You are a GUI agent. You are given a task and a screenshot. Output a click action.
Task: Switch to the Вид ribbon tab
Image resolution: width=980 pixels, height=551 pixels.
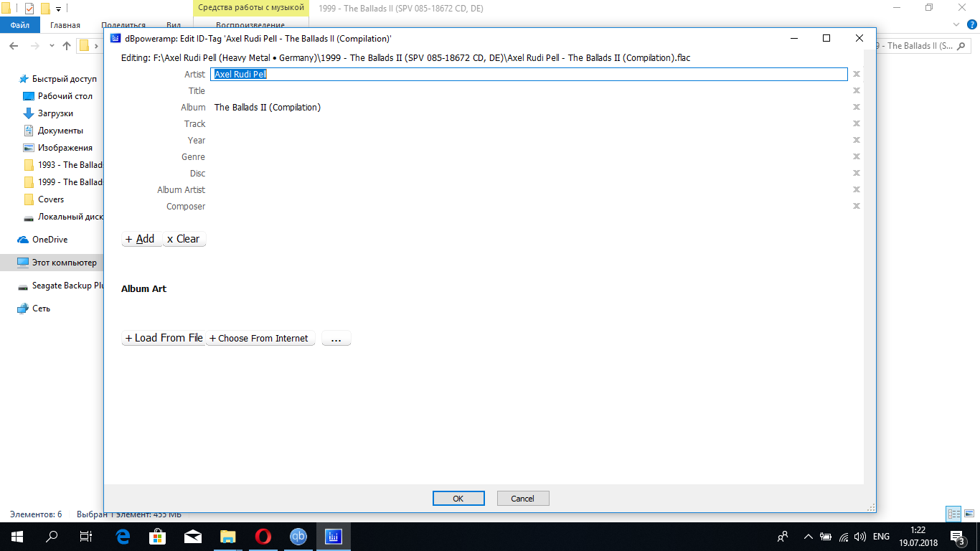[x=173, y=25]
